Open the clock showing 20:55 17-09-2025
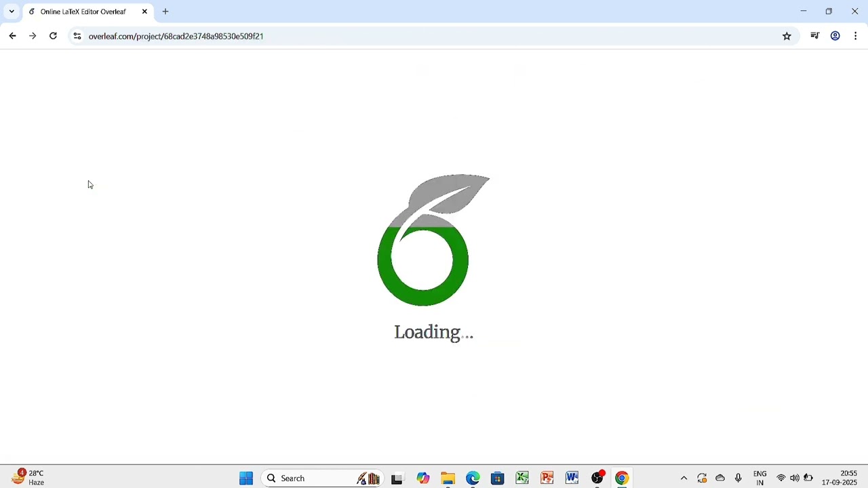The height and width of the screenshot is (488, 868). click(840, 478)
